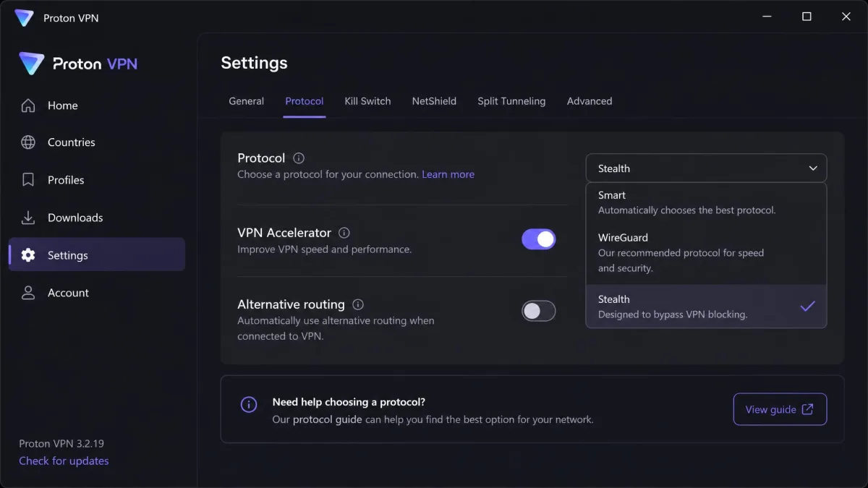The image size is (868, 488).
Task: Click the Proton VPN title bar logo
Action: click(25, 18)
